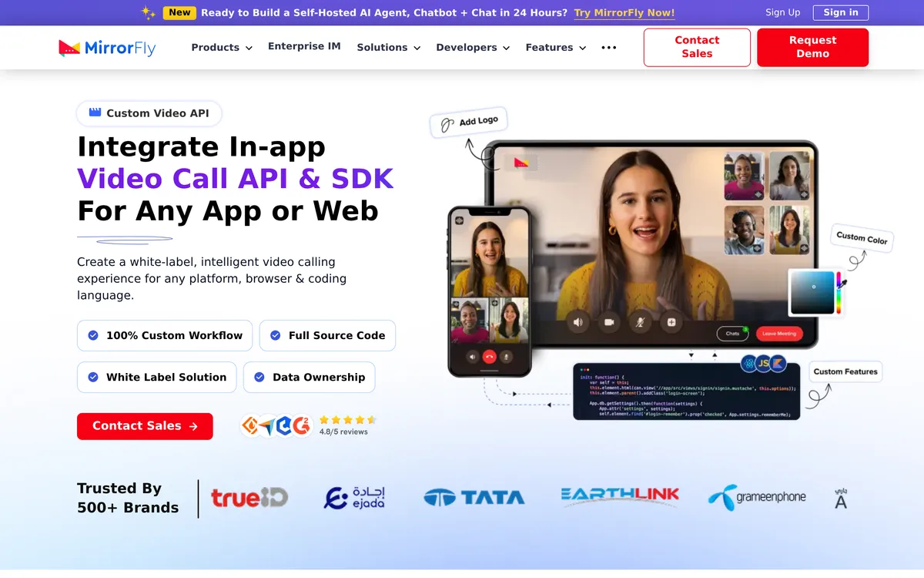Open the Try MirrorFly Now link in the banner
This screenshot has height=578, width=924.
[624, 12]
